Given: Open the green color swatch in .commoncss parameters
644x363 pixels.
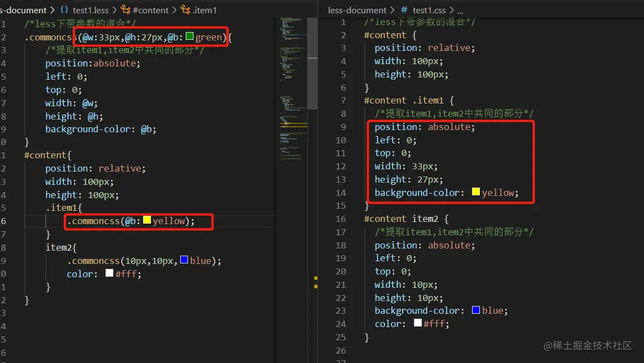Looking at the screenshot, I should [x=190, y=36].
